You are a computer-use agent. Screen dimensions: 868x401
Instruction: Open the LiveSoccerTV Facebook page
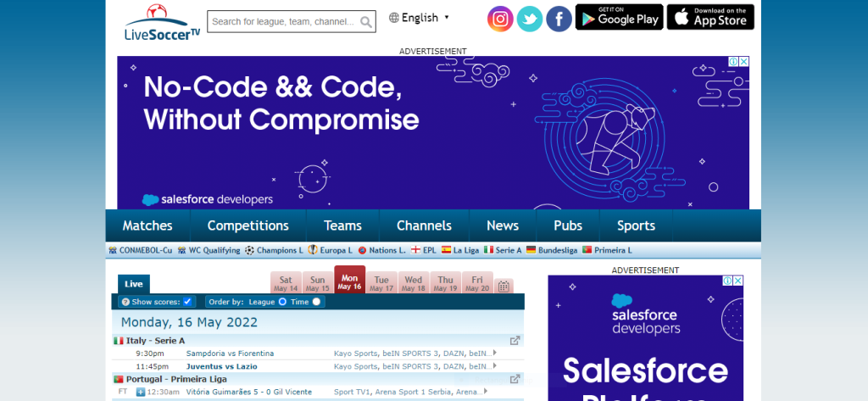[559, 19]
